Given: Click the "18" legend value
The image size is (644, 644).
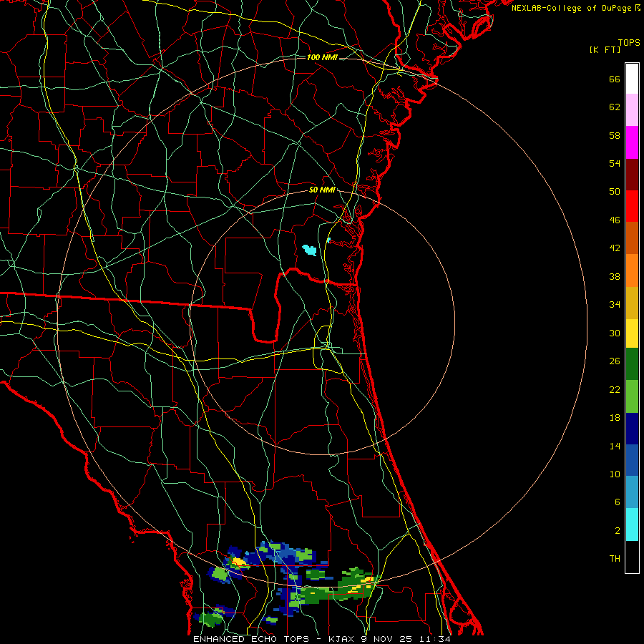Looking at the screenshot, I should (x=615, y=418).
